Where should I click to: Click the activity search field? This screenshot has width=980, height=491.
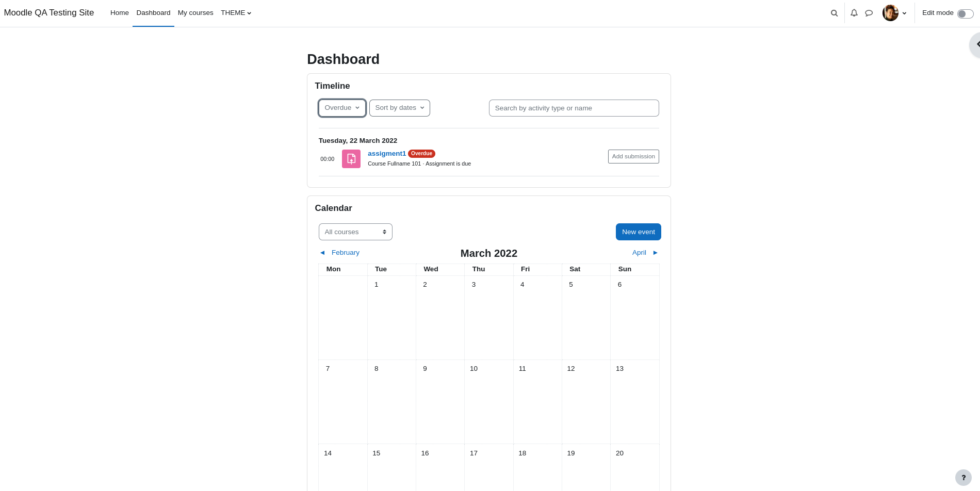[x=574, y=108]
